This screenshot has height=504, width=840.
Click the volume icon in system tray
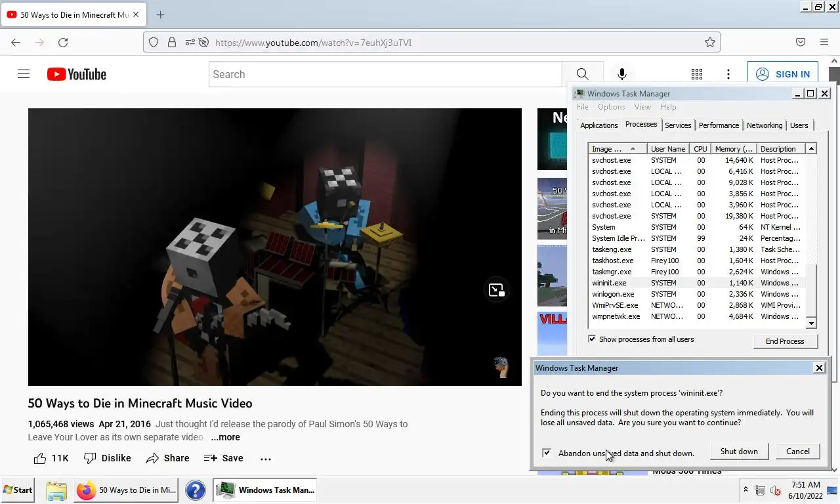pyautogui.click(x=775, y=490)
